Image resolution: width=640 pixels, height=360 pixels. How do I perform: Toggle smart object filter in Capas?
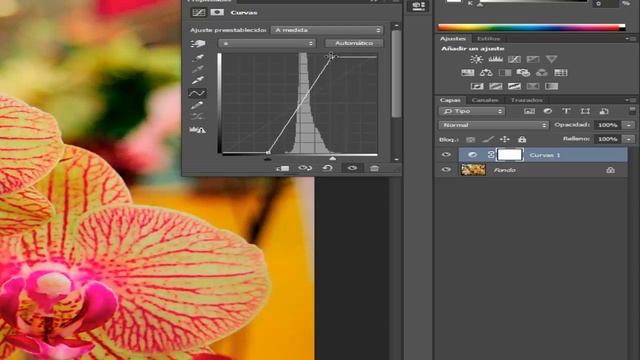pos(604,111)
